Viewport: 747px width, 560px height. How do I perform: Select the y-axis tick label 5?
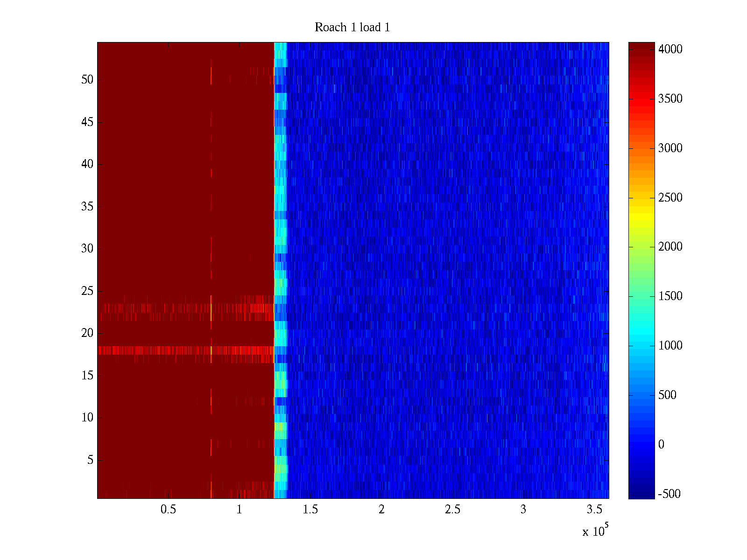90,460
